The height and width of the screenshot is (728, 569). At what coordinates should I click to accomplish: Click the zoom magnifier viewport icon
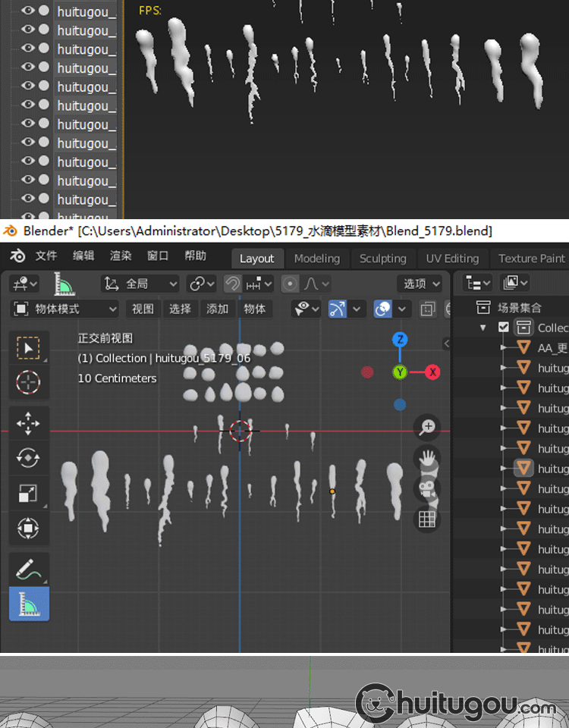(x=427, y=427)
